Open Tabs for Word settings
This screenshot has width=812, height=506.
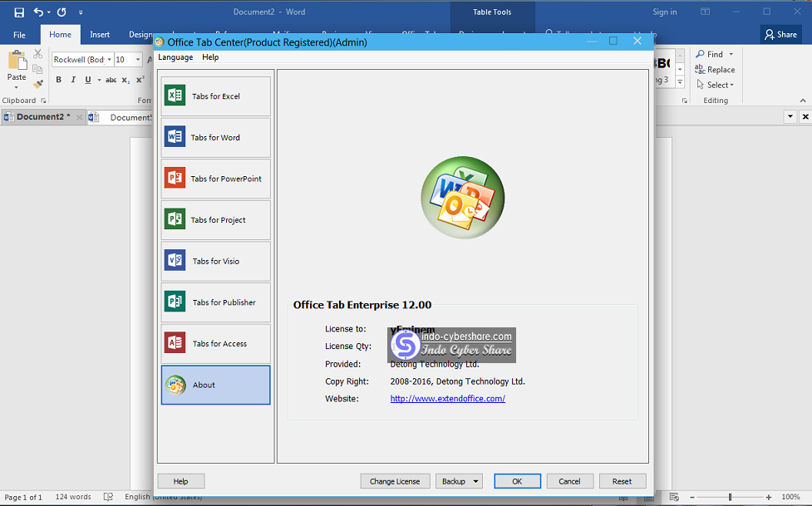point(215,138)
